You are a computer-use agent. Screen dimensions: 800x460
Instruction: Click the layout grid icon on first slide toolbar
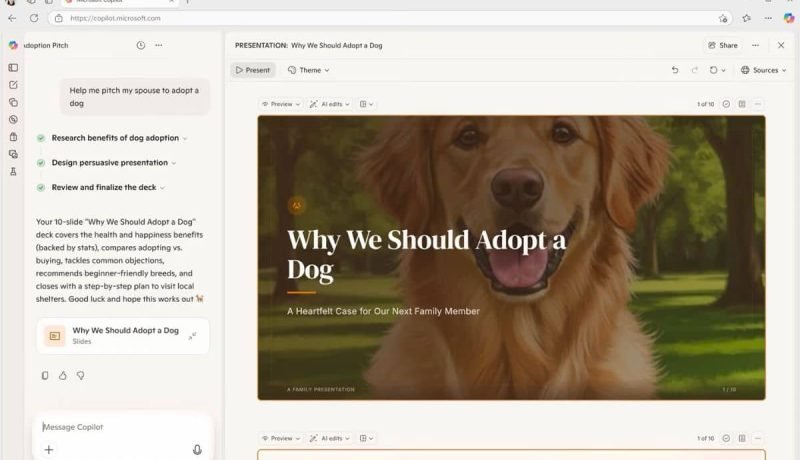tap(742, 104)
